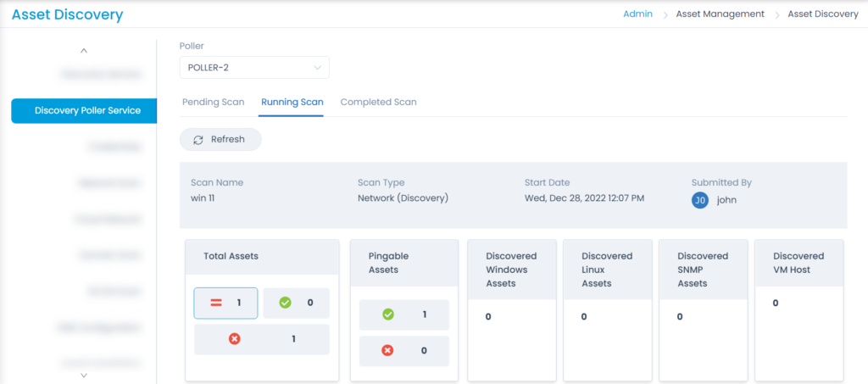Click the JO user avatar badge
Image resolution: width=868 pixels, height=384 pixels.
pos(699,200)
